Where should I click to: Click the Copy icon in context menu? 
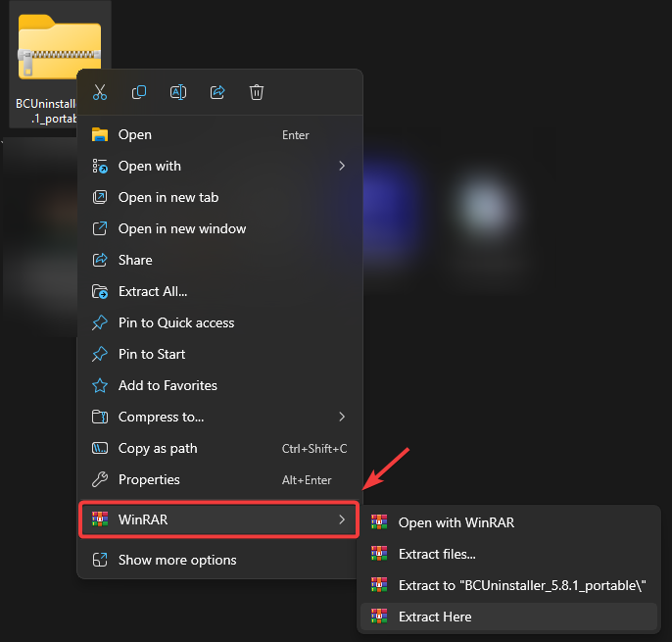139,92
